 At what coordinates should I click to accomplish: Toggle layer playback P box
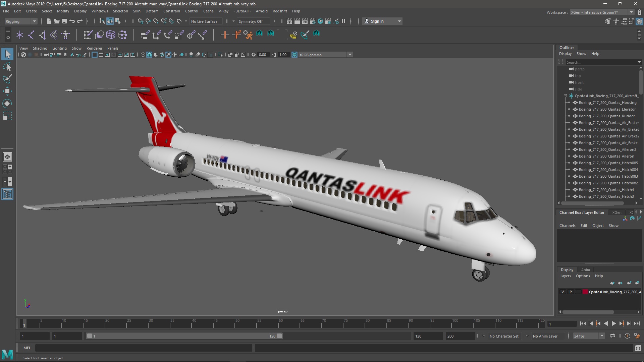pyautogui.click(x=570, y=292)
